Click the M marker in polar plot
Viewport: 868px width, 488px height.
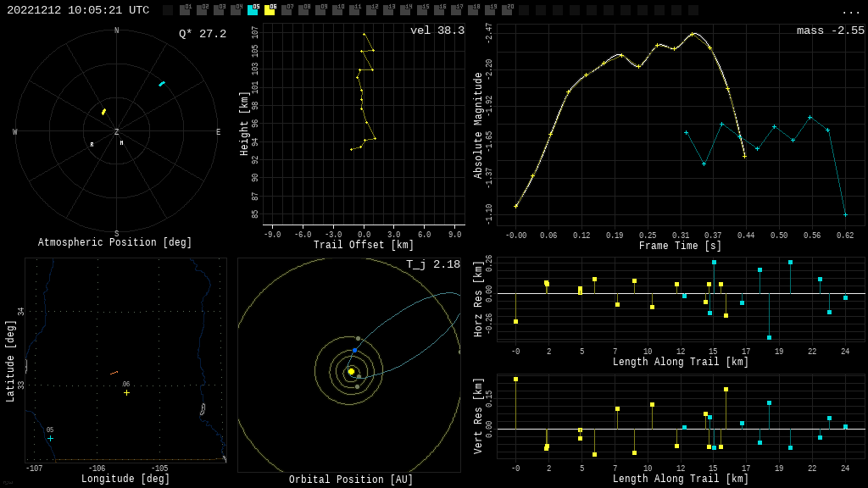(122, 142)
